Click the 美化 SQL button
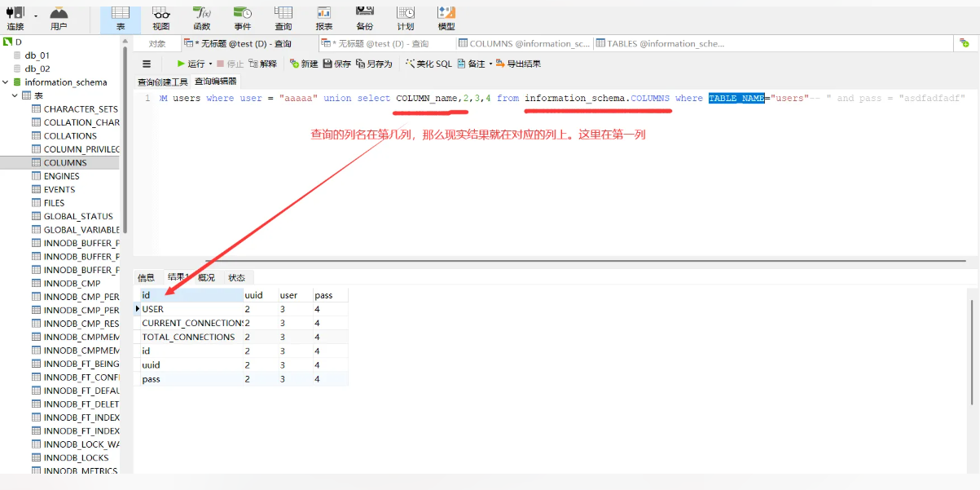Viewport: 980px width, 490px height. [x=428, y=64]
